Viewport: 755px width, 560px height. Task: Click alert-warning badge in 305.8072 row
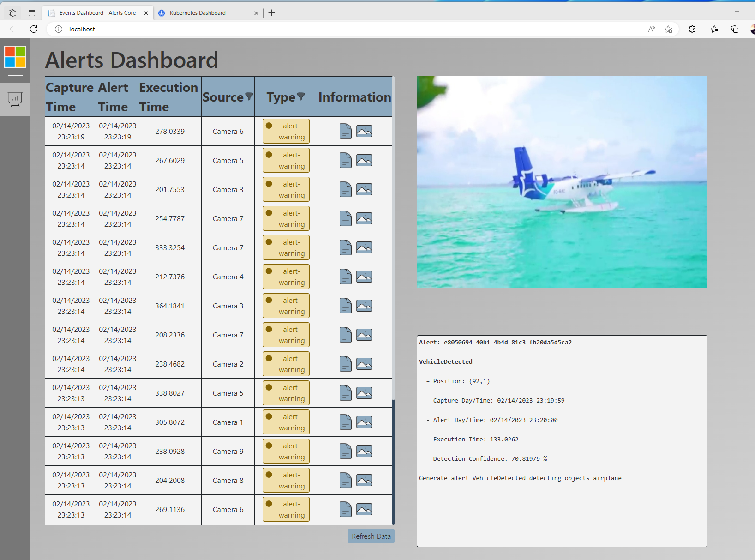pyautogui.click(x=286, y=422)
